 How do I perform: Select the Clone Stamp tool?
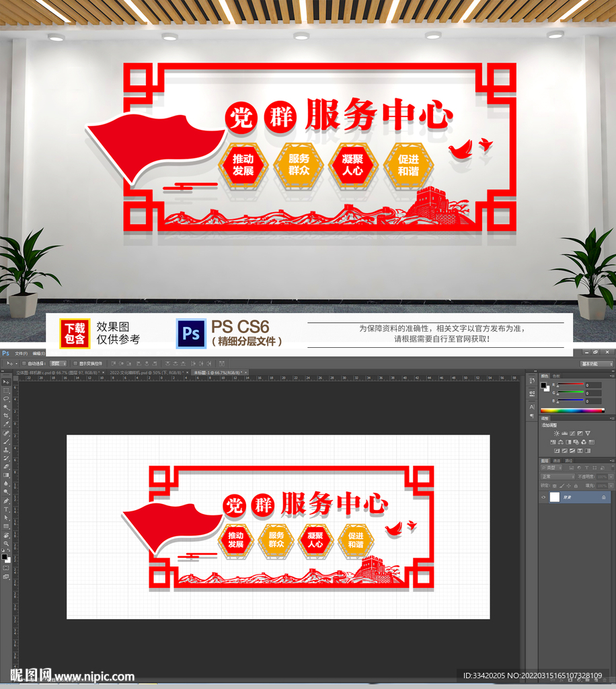pyautogui.click(x=6, y=449)
